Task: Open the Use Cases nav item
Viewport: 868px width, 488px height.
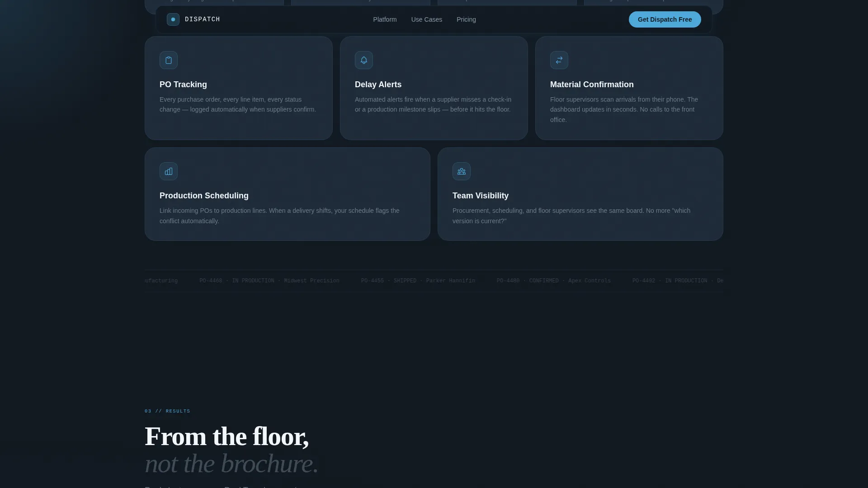Action: 427,19
